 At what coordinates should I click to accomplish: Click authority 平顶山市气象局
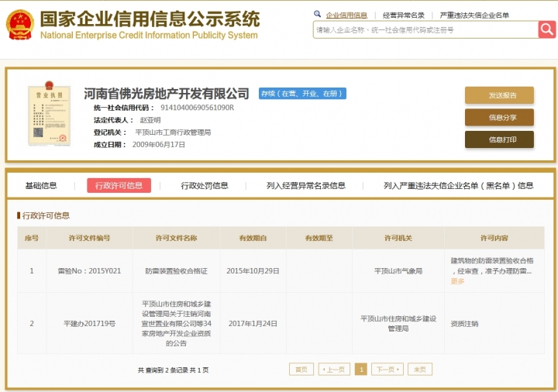398,270
